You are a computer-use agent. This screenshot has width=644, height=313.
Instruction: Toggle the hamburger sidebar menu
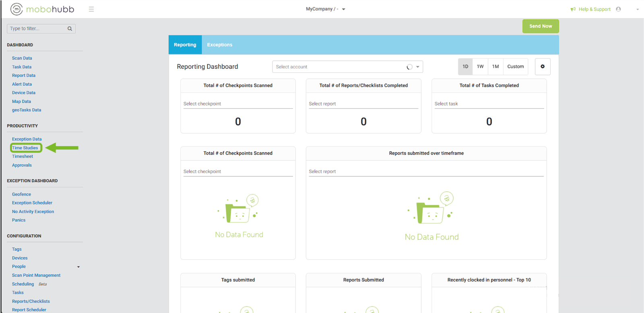coord(91,9)
